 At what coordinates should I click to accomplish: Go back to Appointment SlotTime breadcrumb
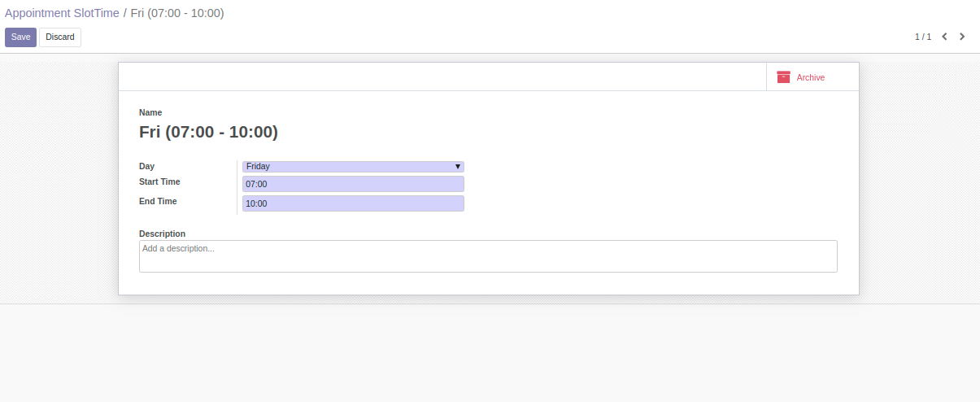[62, 13]
